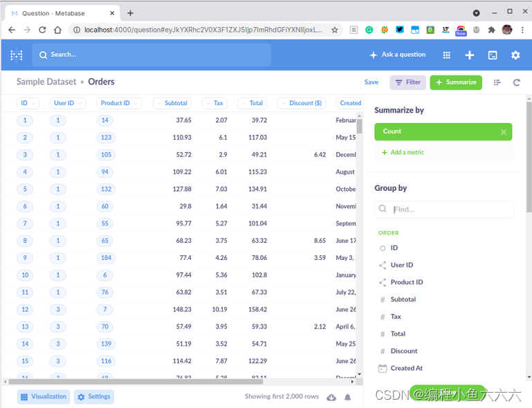The width and height of the screenshot is (532, 408).
Task: Refresh the query results
Action: point(516,82)
